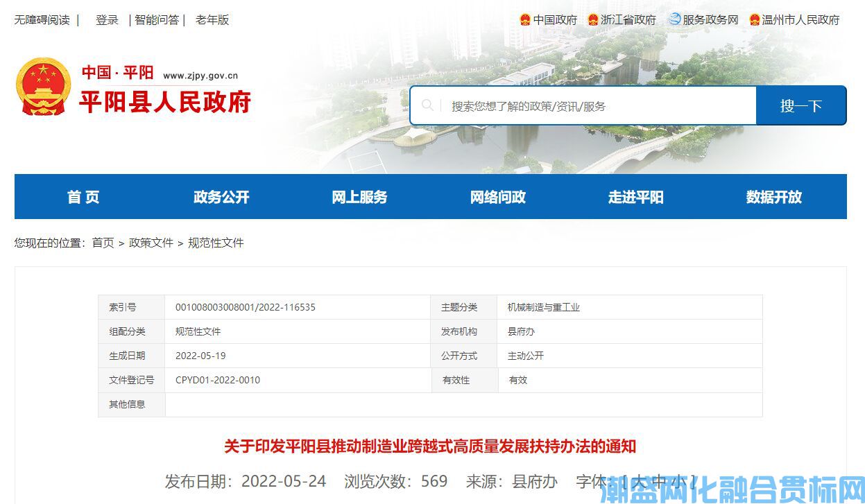Open the 服务政务网 link

(x=710, y=20)
